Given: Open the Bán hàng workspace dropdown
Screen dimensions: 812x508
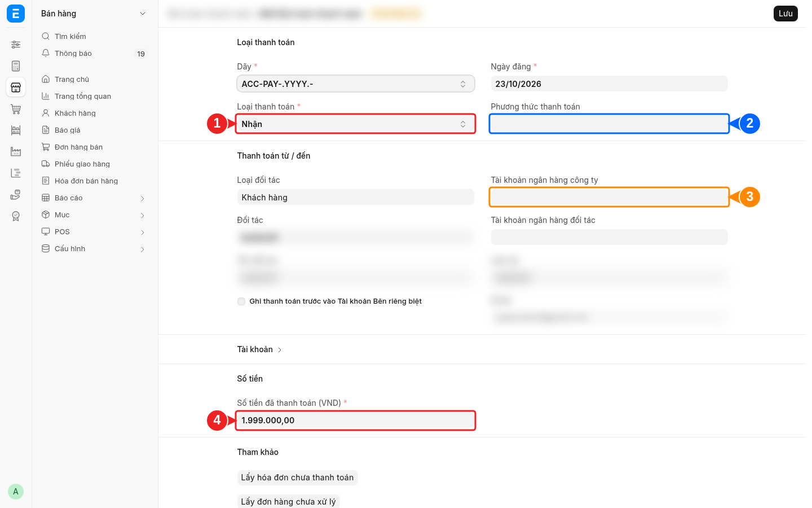Looking at the screenshot, I should click(94, 14).
